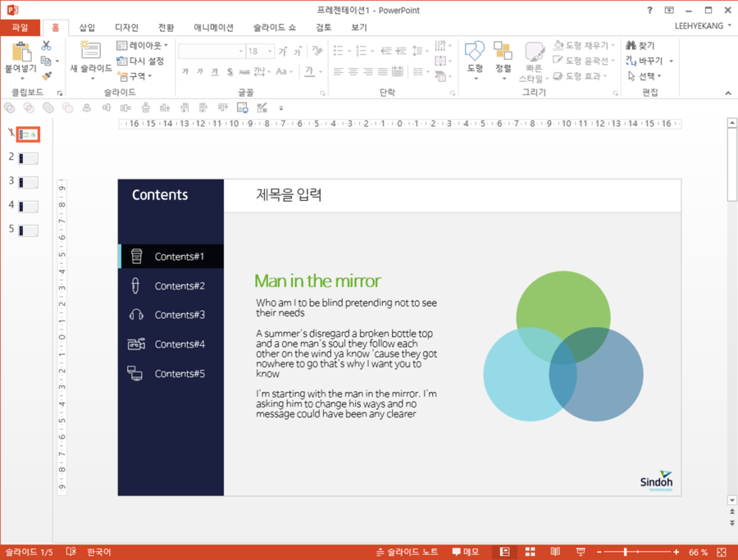The height and width of the screenshot is (560, 738).
Task: Insert a new slide with 새 슬라이드 icon
Action: (90, 52)
